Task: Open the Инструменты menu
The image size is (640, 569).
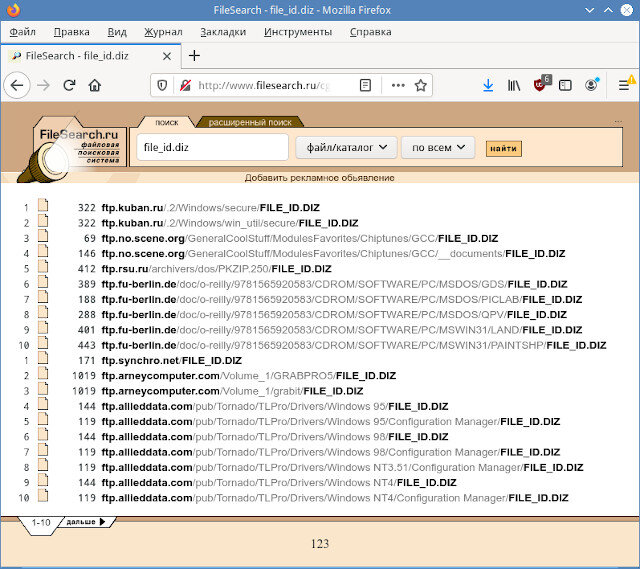Action: point(298,32)
